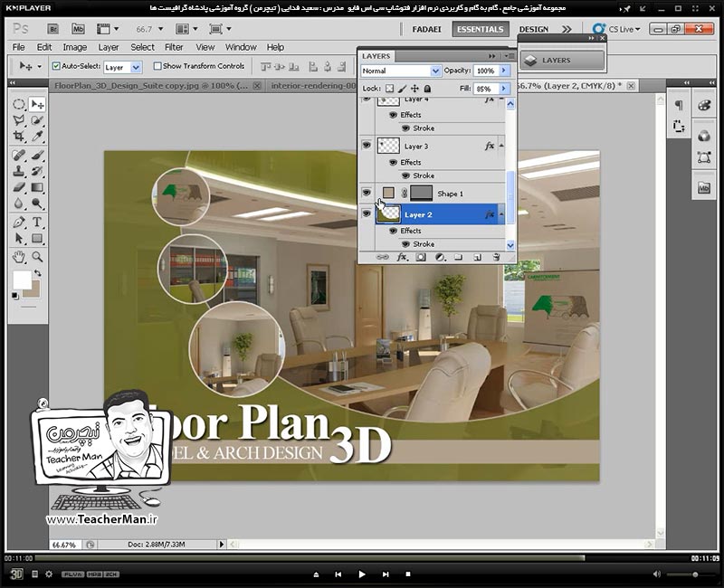Expand more workspaces chevron
Screen dimensions: 724x588
click(567, 29)
